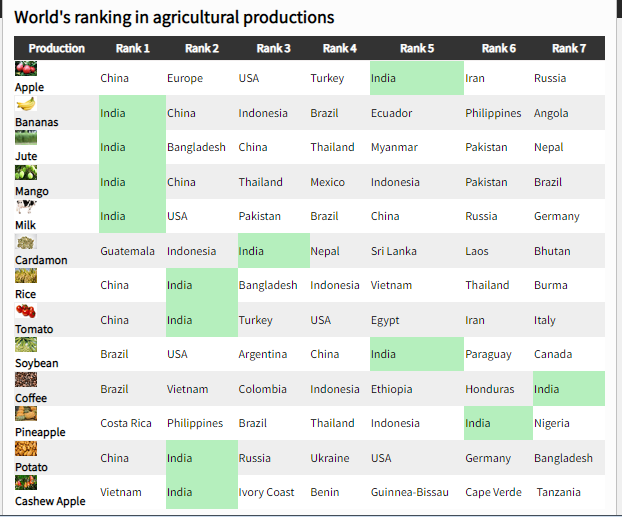Click the Rank 4 column header
The height and width of the screenshot is (517, 622).
340,48
